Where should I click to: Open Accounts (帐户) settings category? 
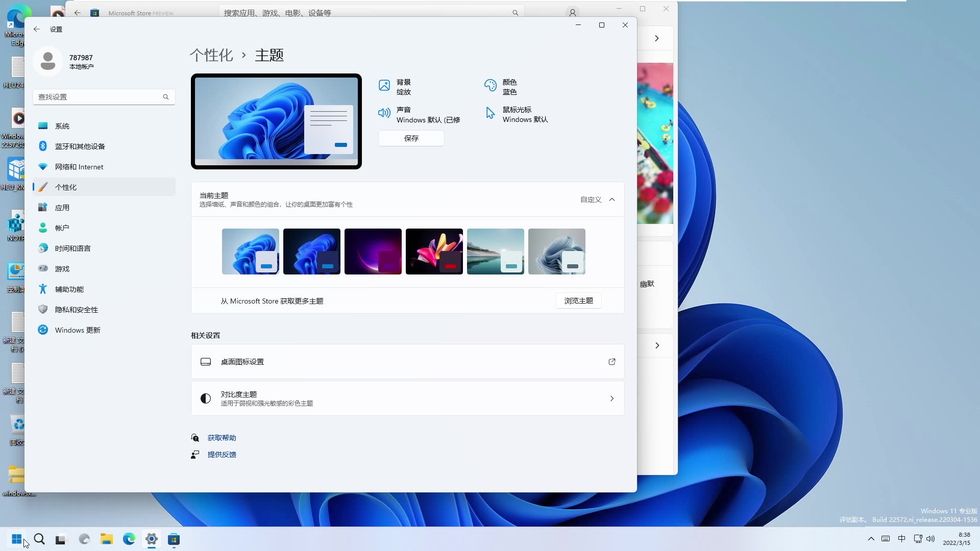[104, 228]
